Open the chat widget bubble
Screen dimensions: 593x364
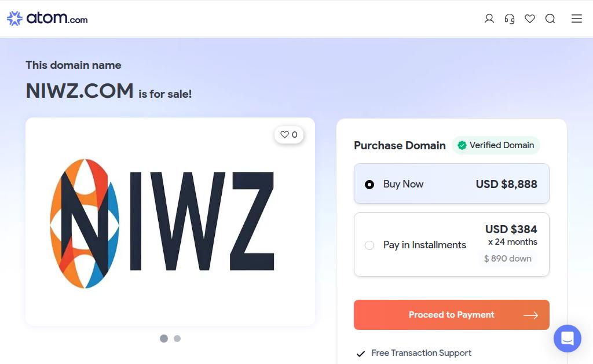click(x=568, y=339)
